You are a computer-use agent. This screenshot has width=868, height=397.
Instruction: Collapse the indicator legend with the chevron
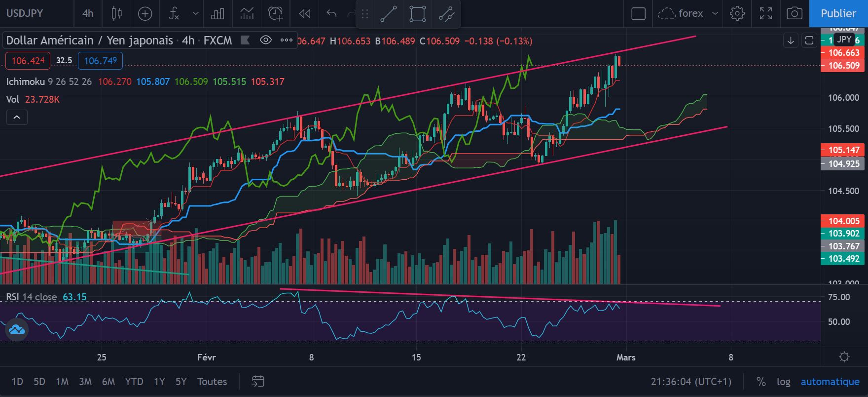click(17, 117)
